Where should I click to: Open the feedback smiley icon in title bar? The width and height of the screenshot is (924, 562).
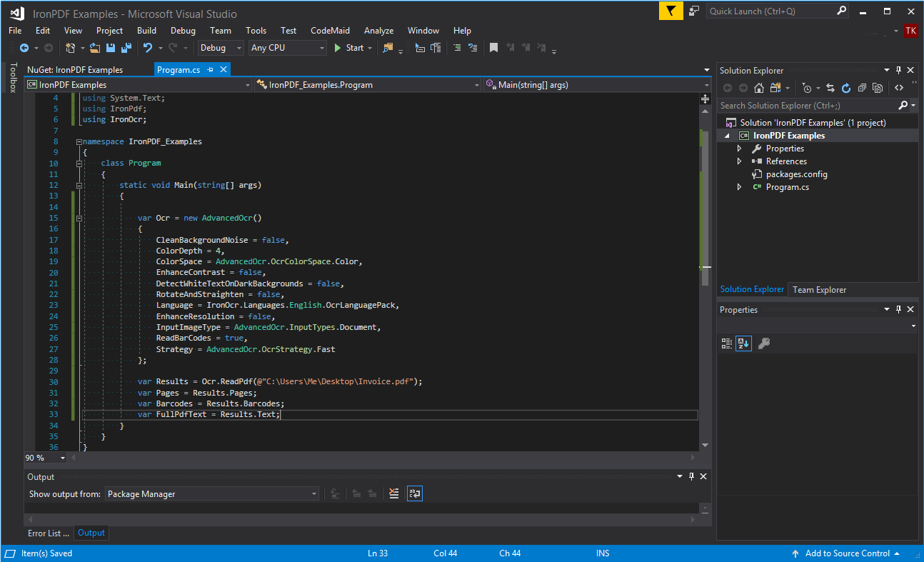point(694,11)
